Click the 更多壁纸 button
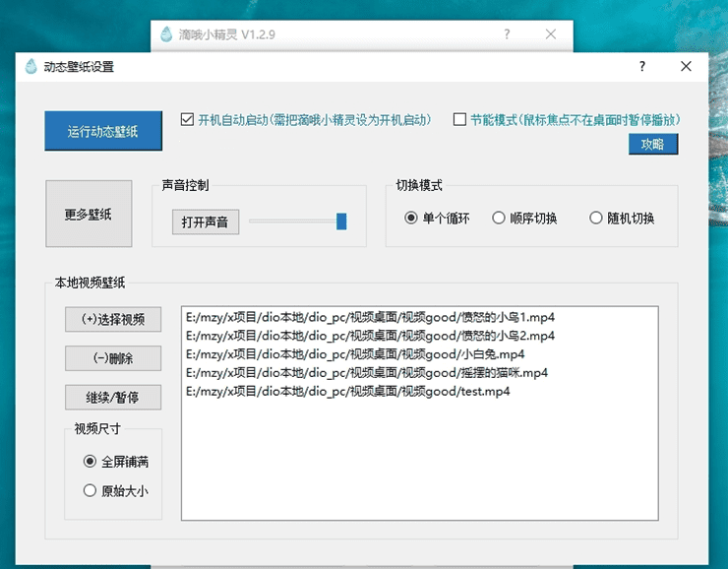 pos(89,214)
